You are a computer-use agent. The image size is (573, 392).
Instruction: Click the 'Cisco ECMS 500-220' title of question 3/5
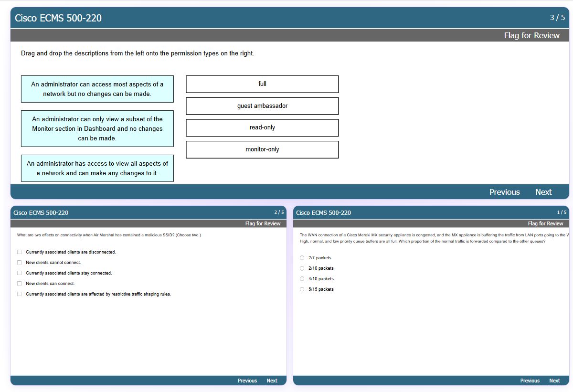point(58,18)
